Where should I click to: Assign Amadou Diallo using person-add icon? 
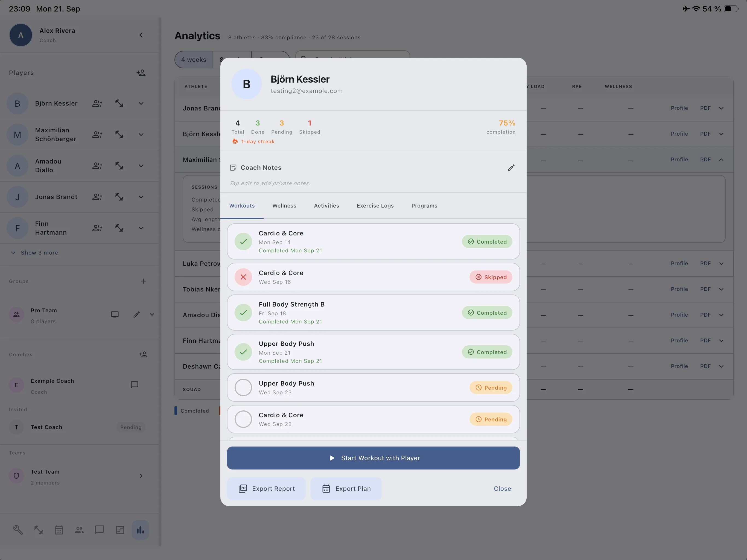97,166
